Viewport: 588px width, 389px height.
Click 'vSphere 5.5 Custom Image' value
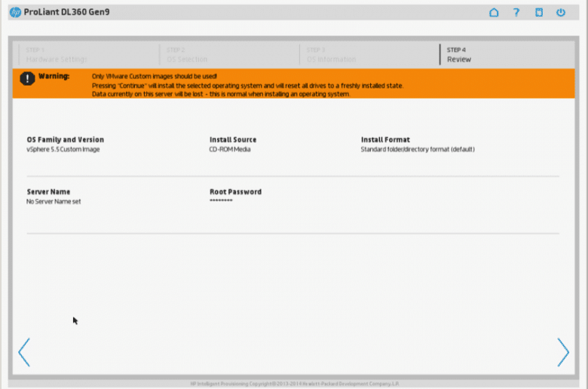tap(63, 149)
